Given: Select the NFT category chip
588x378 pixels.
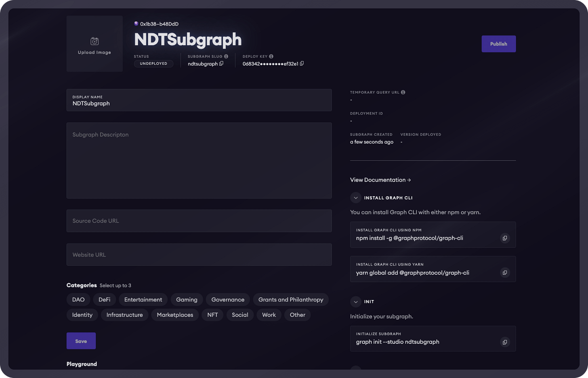Looking at the screenshot, I should (212, 315).
